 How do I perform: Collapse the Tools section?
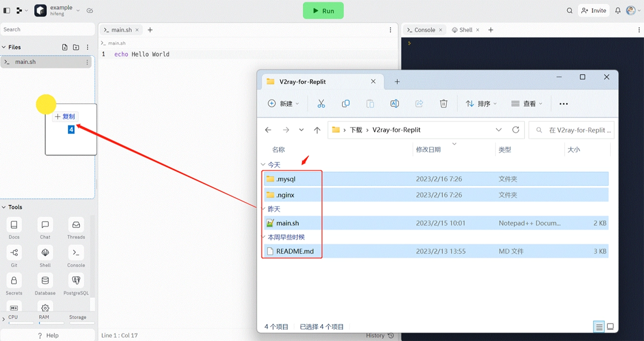point(4,207)
